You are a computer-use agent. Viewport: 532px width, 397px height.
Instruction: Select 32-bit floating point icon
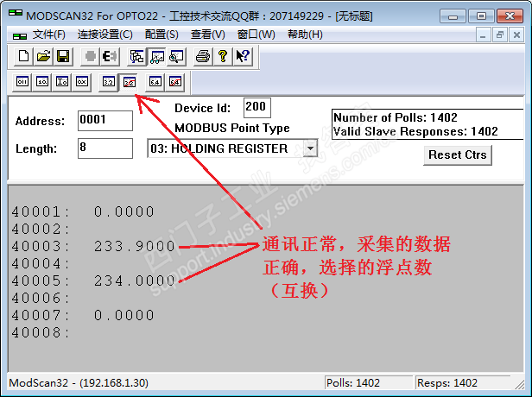pyautogui.click(x=109, y=82)
